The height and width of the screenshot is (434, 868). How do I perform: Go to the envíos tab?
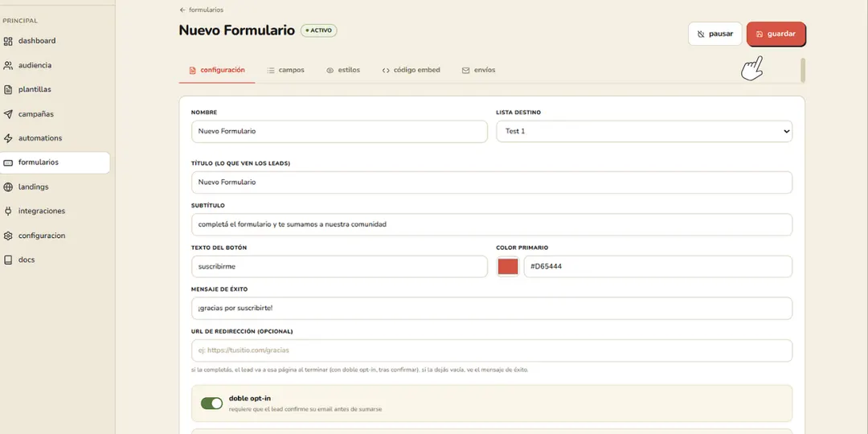(x=479, y=70)
